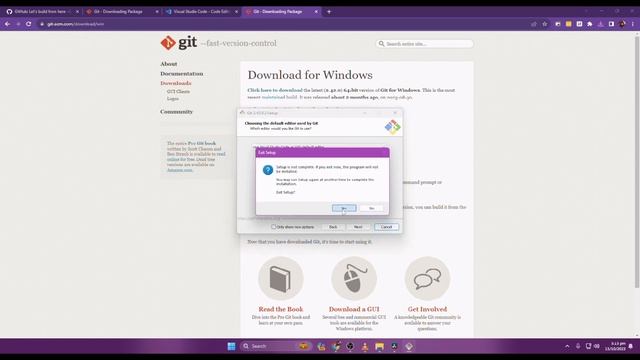Click the Download a GUI mouse icon
This screenshot has width=640, height=360.
[354, 278]
